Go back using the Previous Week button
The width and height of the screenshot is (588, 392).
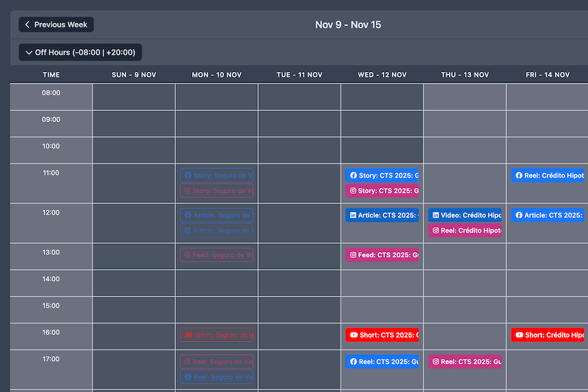pos(56,24)
